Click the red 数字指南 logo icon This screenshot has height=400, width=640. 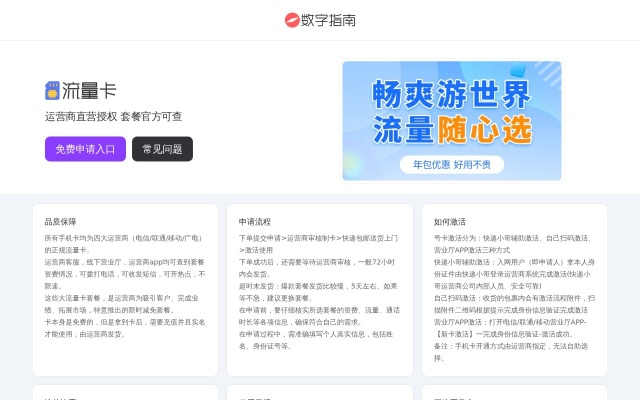coord(292,20)
